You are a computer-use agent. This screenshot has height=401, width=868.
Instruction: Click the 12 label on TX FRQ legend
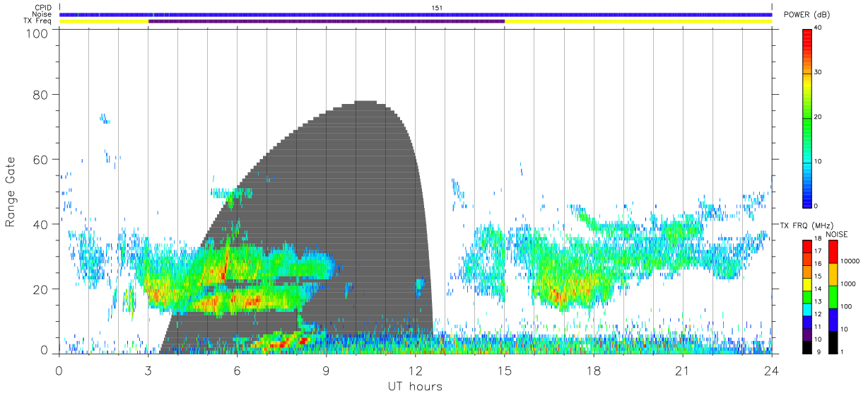[x=818, y=315]
